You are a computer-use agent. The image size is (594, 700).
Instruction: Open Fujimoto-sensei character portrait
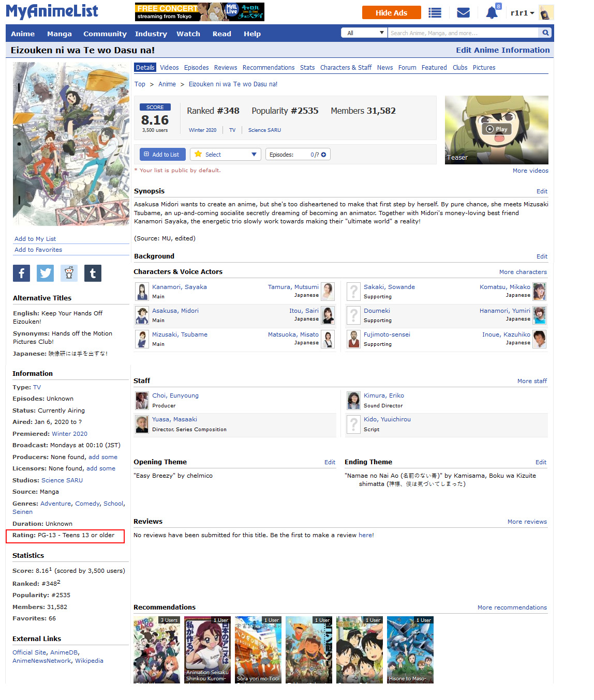click(354, 339)
